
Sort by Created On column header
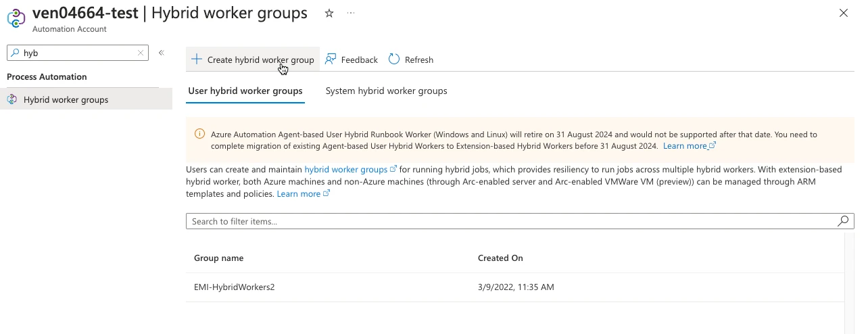coord(500,258)
